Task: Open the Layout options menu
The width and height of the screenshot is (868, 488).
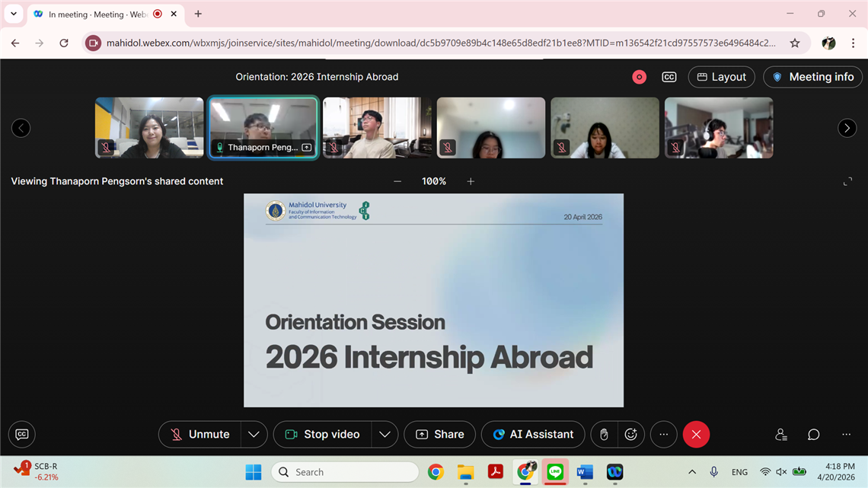Action: (x=721, y=77)
